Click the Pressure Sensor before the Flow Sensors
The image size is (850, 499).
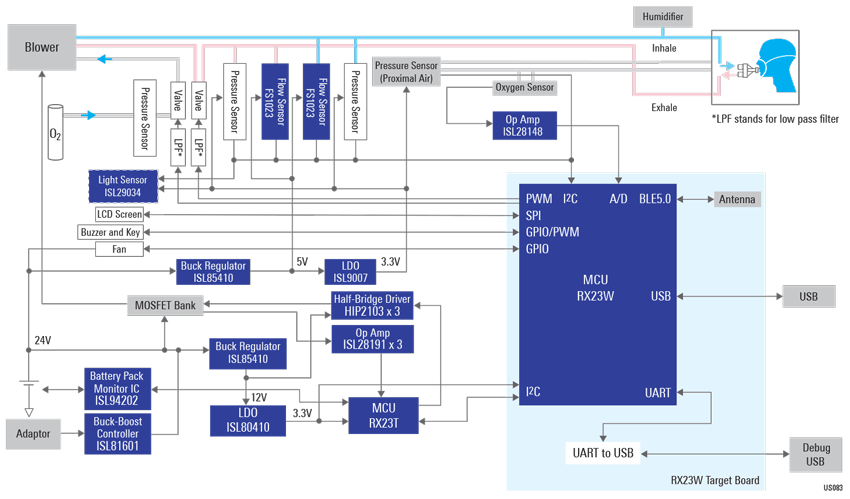[235, 101]
